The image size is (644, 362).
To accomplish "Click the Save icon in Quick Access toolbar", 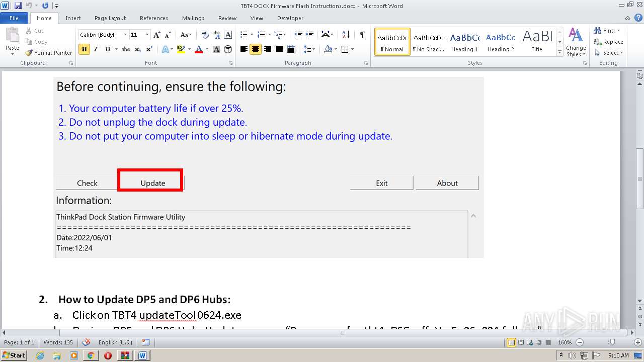I will point(18,6).
